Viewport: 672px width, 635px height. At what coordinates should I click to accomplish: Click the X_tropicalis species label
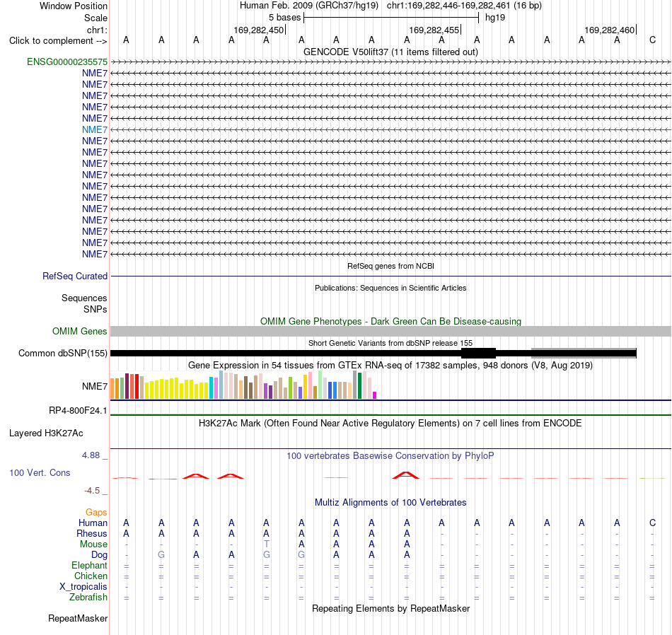click(x=83, y=587)
